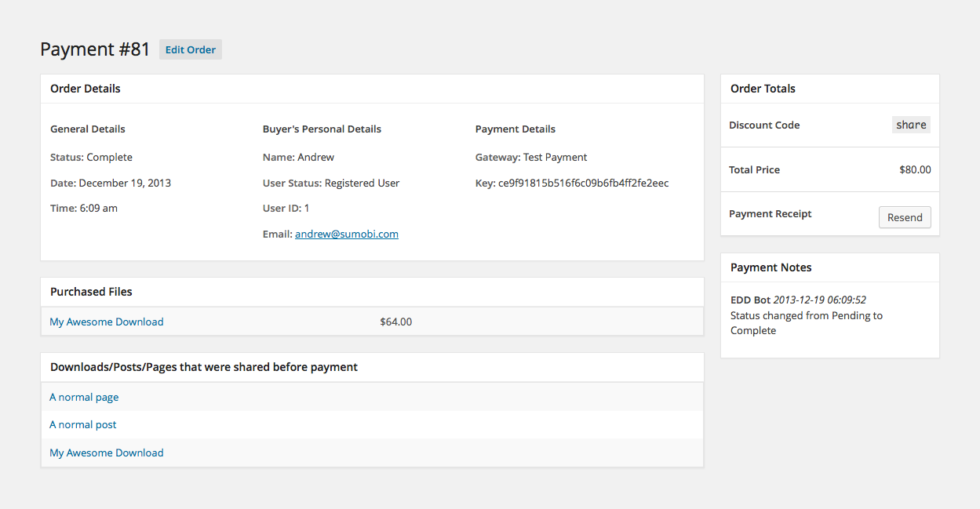Viewport: 980px width, 509px height.
Task: Open My Awesome Download under Purchased Files
Action: tap(107, 322)
